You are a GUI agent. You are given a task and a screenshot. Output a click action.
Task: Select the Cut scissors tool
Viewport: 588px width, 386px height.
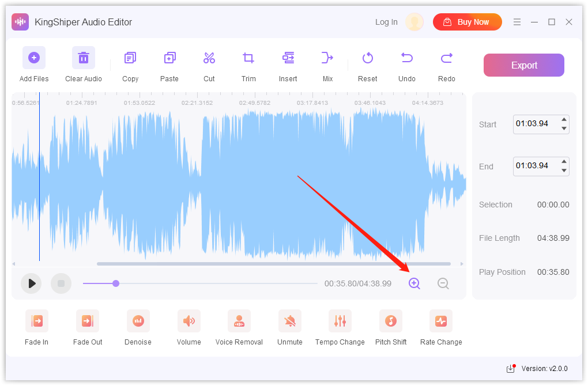click(x=209, y=58)
